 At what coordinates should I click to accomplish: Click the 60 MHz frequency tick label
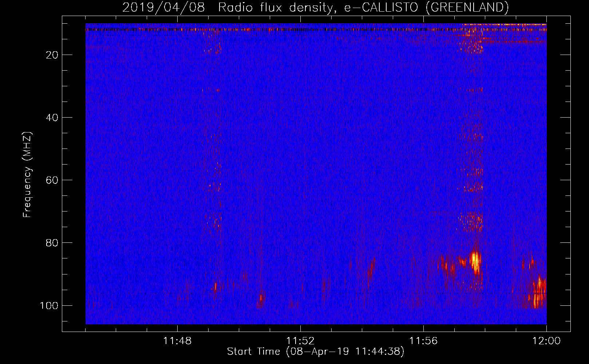point(52,180)
